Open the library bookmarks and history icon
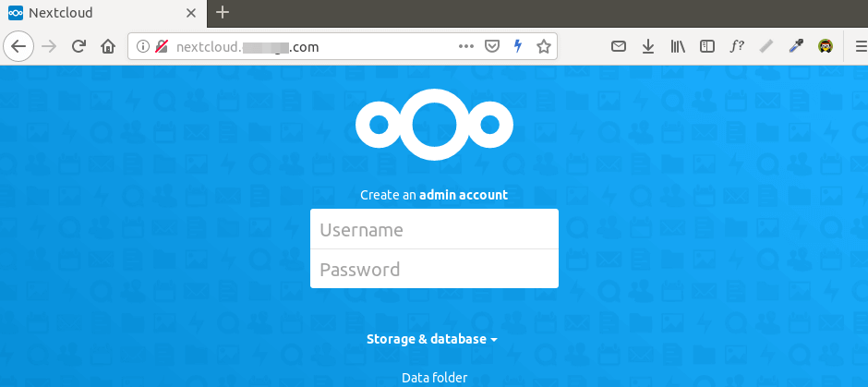The width and height of the screenshot is (868, 387). tap(678, 46)
